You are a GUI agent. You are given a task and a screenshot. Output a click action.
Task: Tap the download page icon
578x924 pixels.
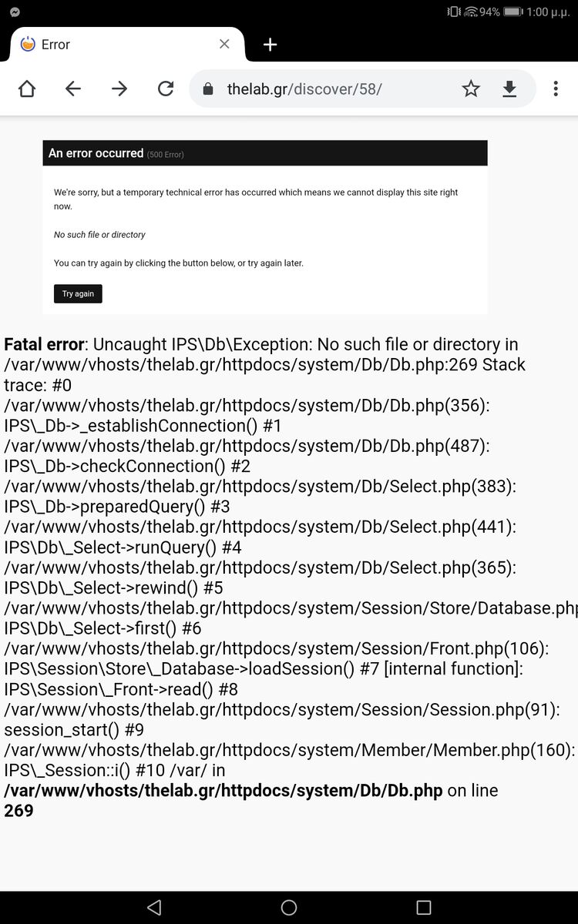509,89
